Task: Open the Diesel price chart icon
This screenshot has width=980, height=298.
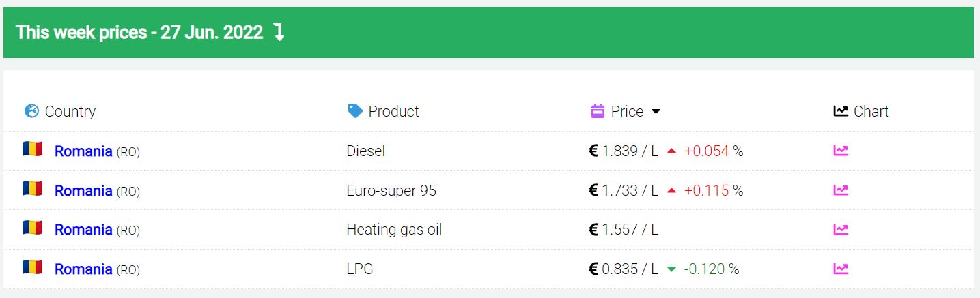Action: pos(841,151)
